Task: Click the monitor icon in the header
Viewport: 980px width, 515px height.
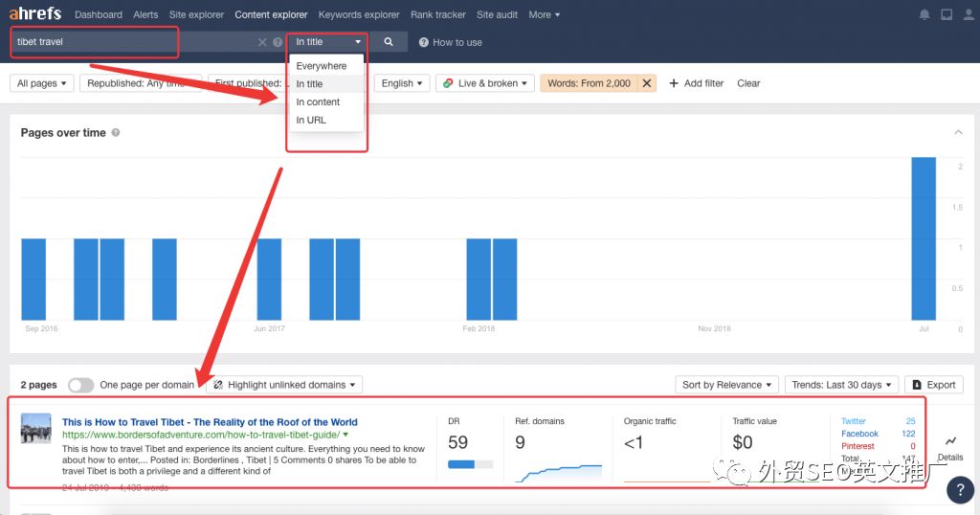Action: click(x=947, y=14)
